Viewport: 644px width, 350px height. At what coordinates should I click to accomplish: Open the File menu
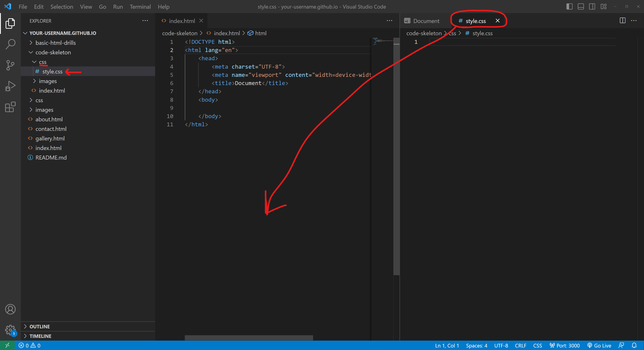click(23, 7)
